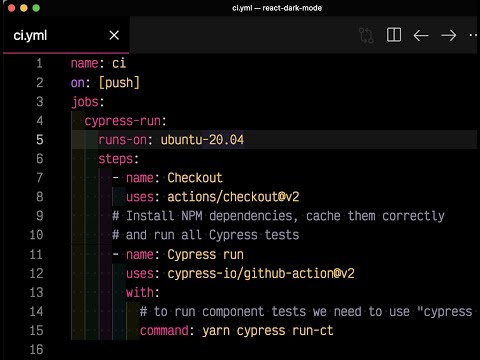Click line number 1 in gutter
This screenshot has width=480, height=360.
(x=39, y=63)
